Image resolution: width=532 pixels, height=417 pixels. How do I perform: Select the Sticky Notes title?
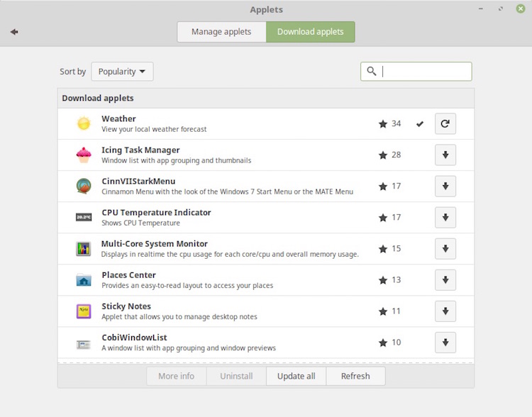pyautogui.click(x=126, y=306)
